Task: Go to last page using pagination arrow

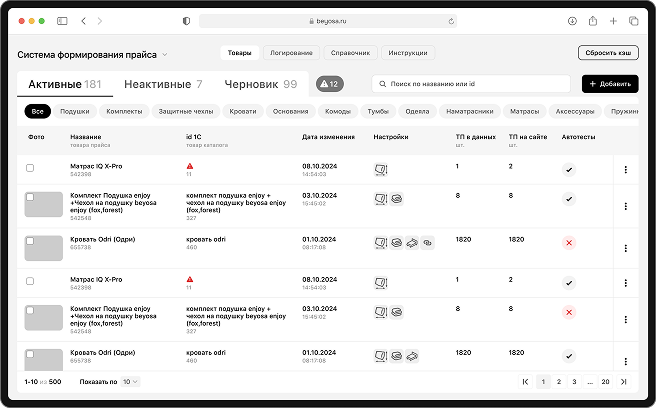Action: pyautogui.click(x=623, y=382)
